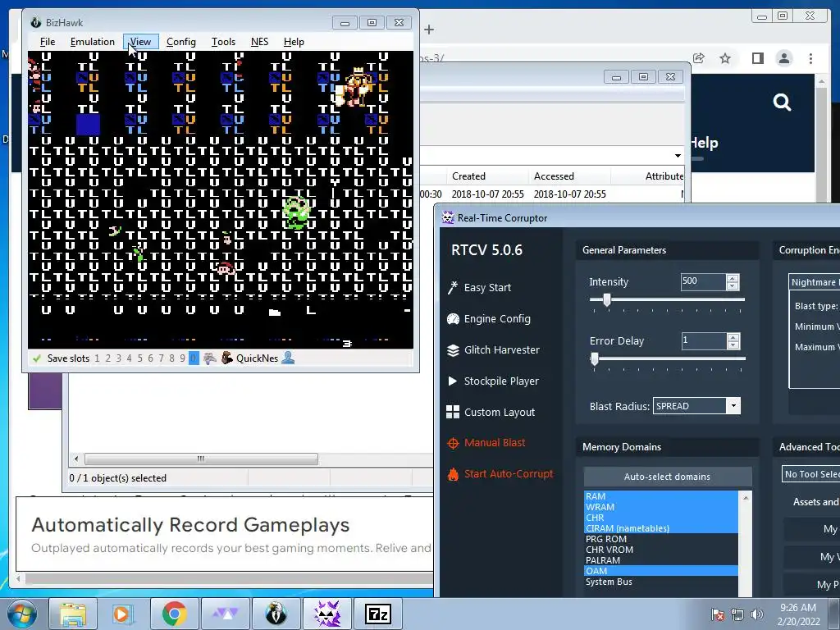Click the Manual Blast crosshair icon
This screenshot has height=630, width=840.
(x=453, y=443)
